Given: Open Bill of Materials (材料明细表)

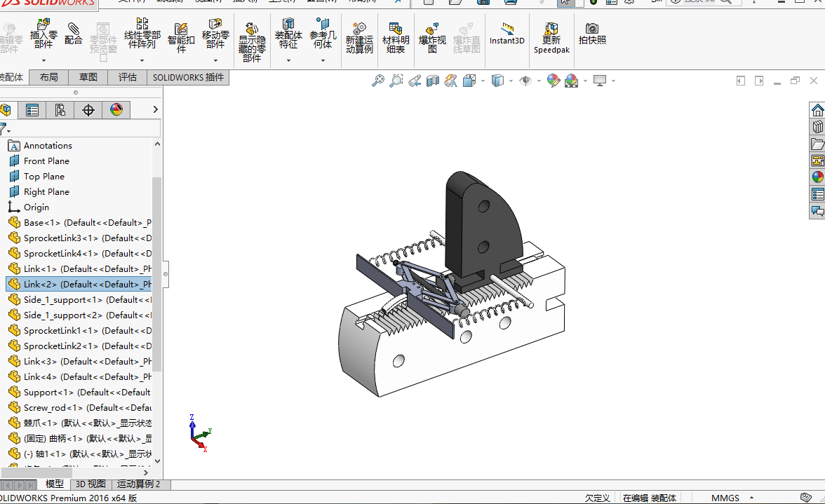Looking at the screenshot, I should pyautogui.click(x=396, y=38).
